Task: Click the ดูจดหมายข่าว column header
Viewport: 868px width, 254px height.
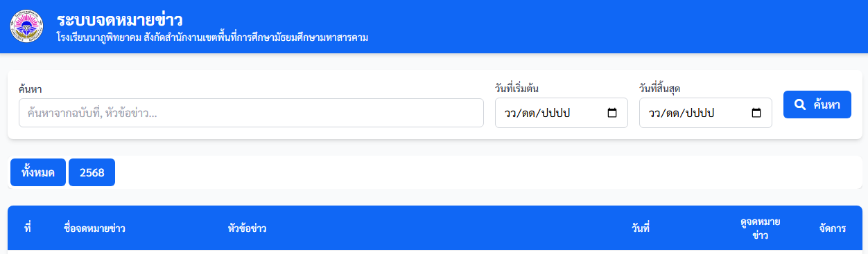Action: click(x=760, y=228)
